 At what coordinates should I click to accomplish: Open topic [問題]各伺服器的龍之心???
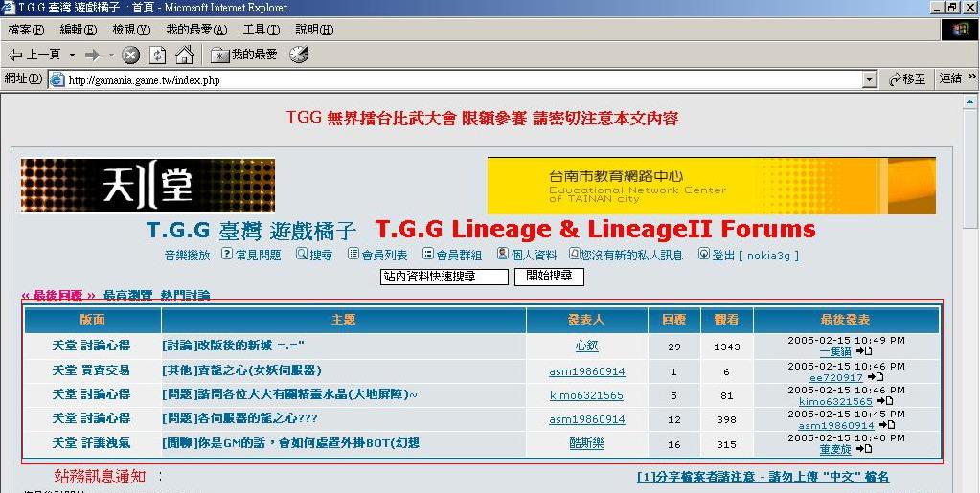pyautogui.click(x=240, y=418)
